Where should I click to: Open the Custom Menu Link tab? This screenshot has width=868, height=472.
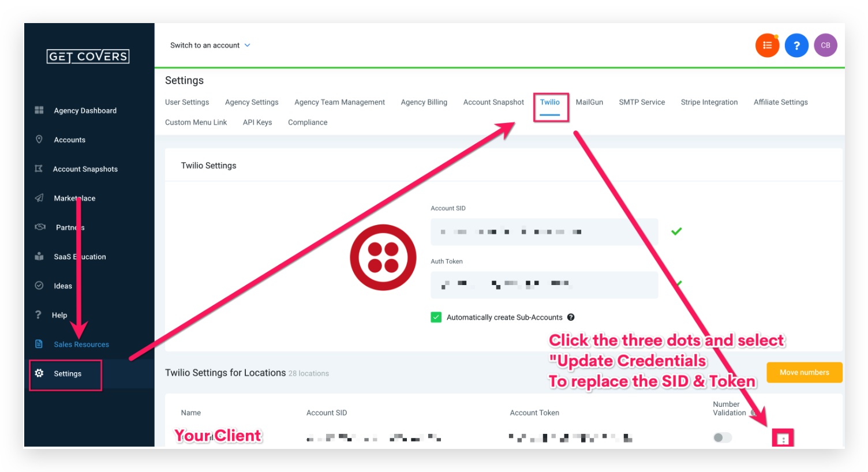[196, 122]
